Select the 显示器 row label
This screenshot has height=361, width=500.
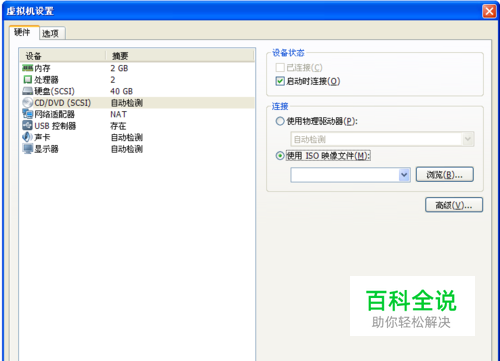point(46,149)
